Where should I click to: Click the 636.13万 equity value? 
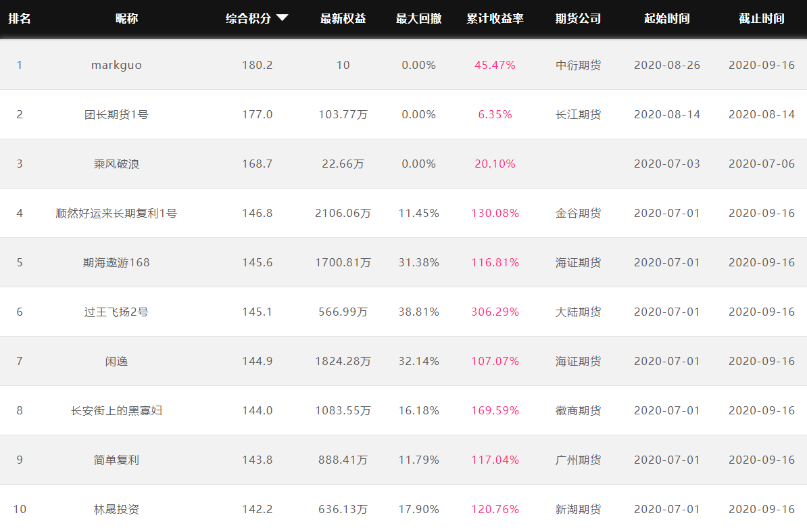pos(343,510)
